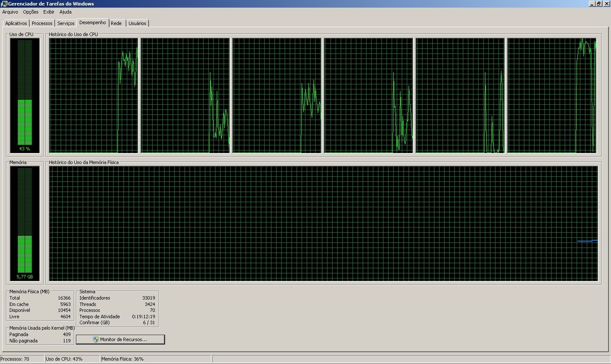Switch to the Processos tab
This screenshot has width=611, height=364.
click(42, 23)
